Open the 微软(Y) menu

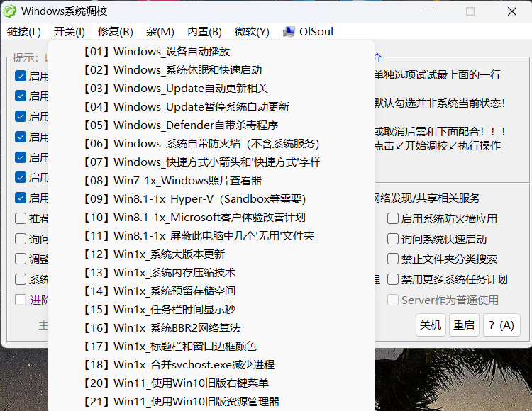point(252,31)
